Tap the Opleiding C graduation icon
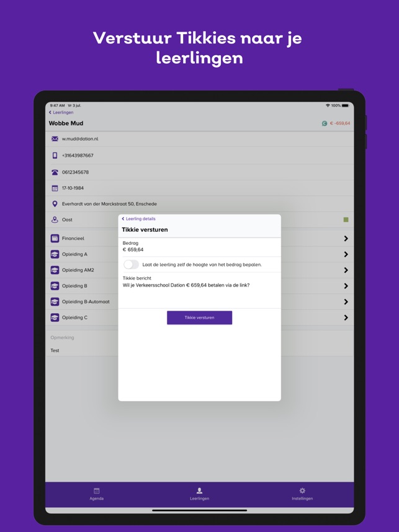This screenshot has width=399, height=532. (55, 317)
